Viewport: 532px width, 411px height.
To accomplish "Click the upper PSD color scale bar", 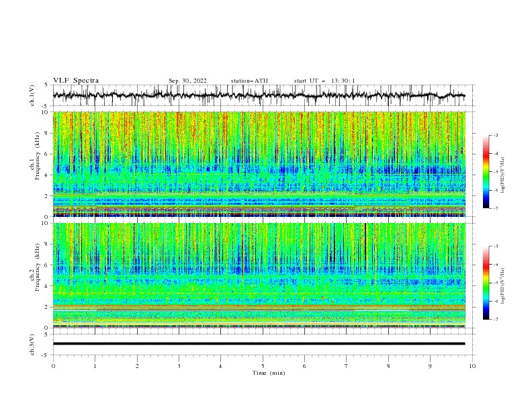I will pos(486,172).
